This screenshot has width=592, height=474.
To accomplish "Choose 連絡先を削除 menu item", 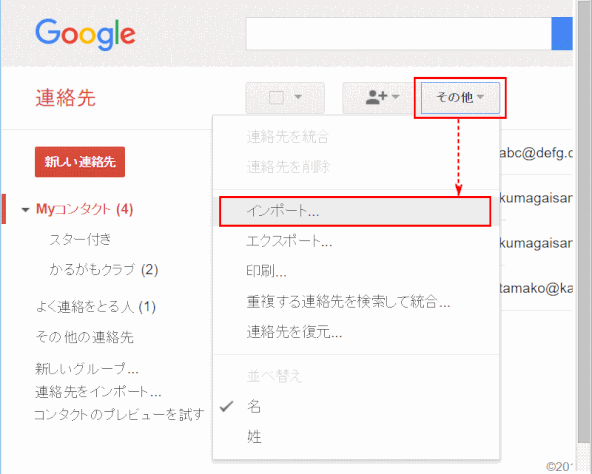I will [x=356, y=167].
